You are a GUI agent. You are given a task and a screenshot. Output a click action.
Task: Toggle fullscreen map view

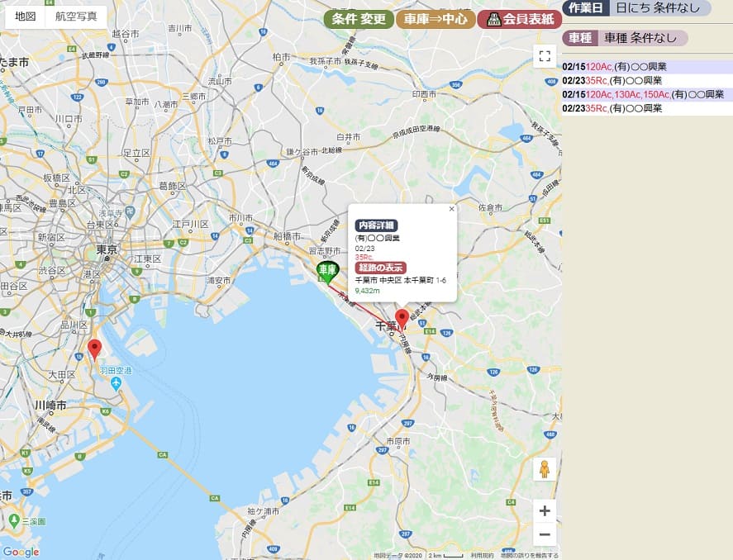click(x=544, y=56)
